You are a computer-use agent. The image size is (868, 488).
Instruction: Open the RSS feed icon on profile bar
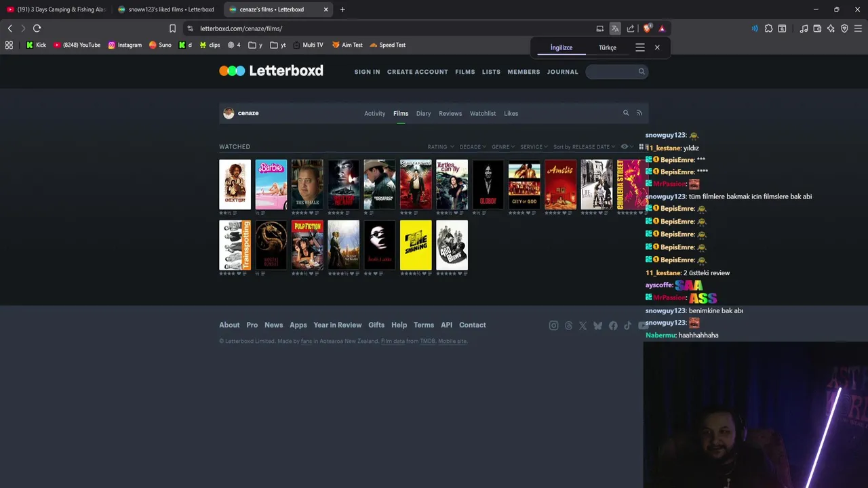coord(639,113)
